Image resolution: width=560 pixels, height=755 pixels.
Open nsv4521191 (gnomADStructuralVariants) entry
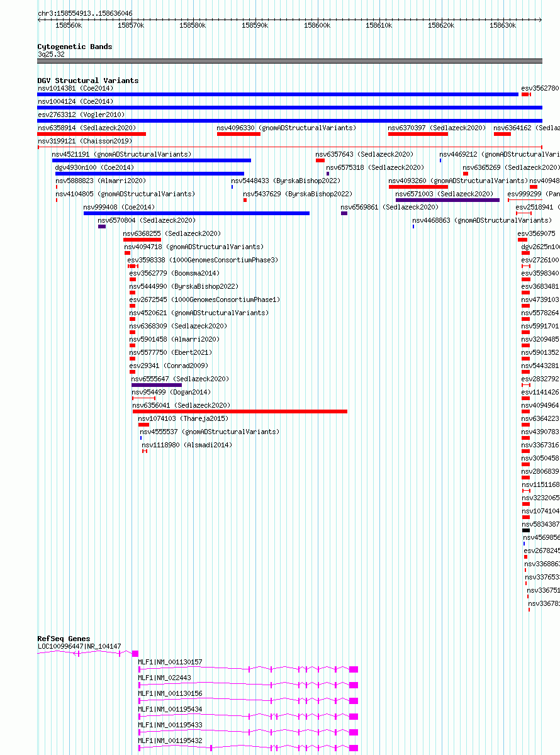[x=122, y=154]
